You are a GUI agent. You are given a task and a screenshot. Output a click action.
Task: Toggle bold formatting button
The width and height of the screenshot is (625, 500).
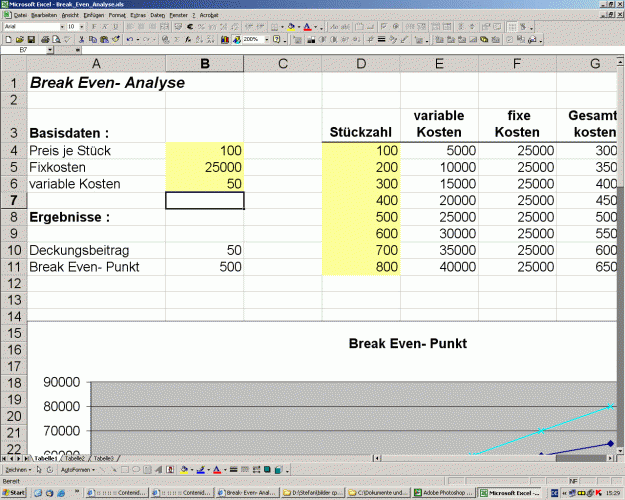click(94, 27)
